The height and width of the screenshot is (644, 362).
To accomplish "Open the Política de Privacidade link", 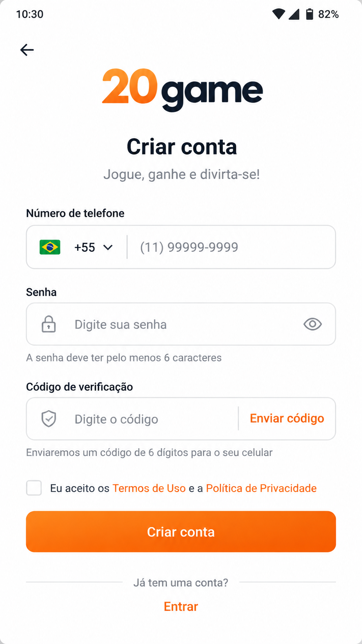I will pyautogui.click(x=261, y=488).
